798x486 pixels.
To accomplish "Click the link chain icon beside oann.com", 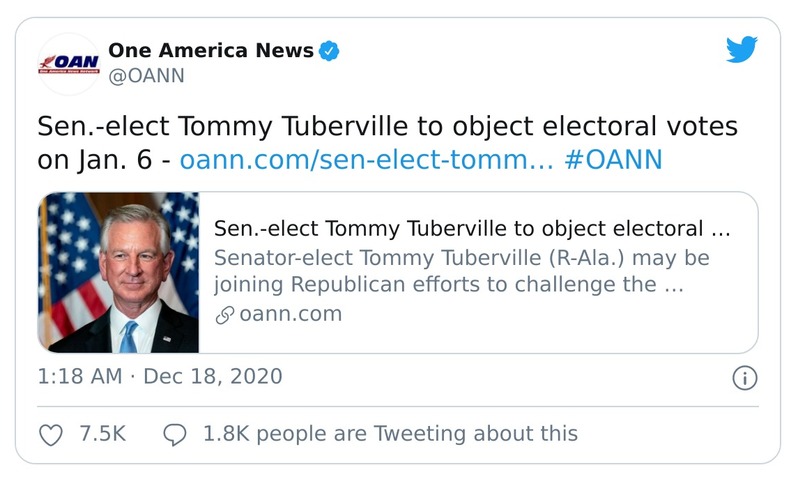I will click(225, 314).
